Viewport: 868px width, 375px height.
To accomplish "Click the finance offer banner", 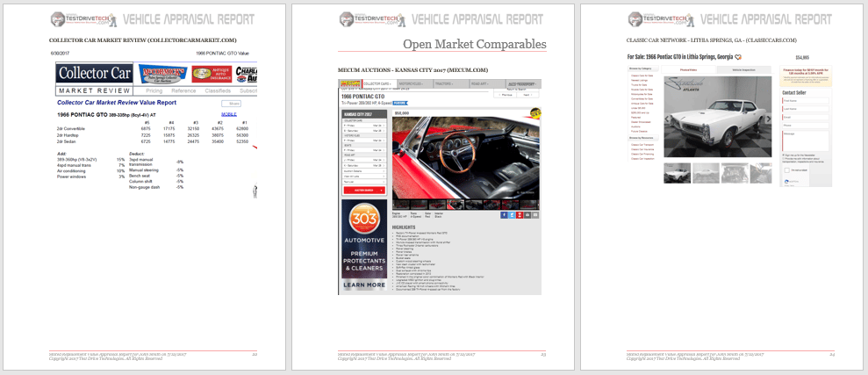I will pos(806,76).
